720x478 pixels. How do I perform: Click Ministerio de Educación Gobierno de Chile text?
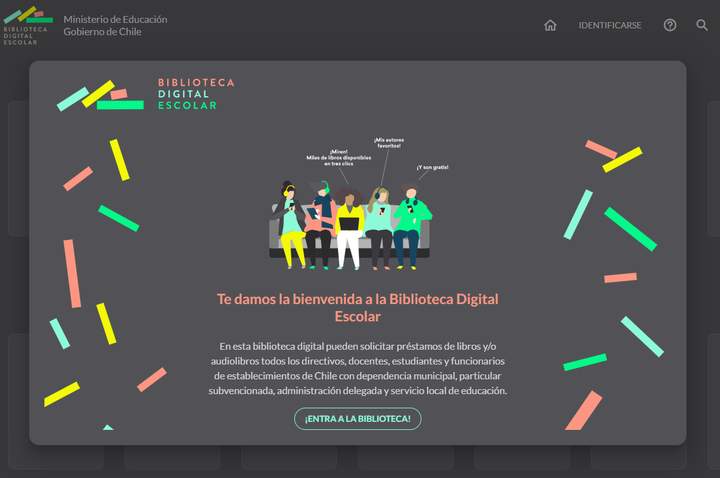coord(115,25)
